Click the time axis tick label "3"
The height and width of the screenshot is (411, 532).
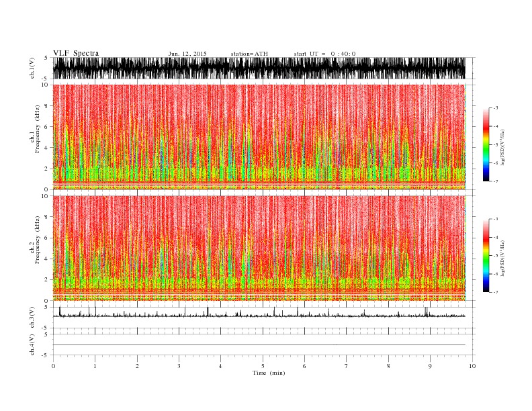pyautogui.click(x=179, y=366)
